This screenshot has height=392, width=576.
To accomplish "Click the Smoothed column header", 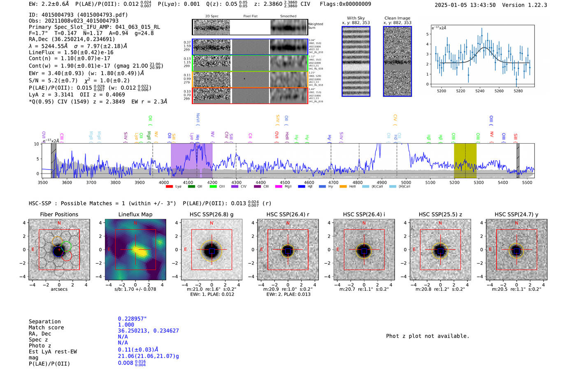I will (x=288, y=16).
